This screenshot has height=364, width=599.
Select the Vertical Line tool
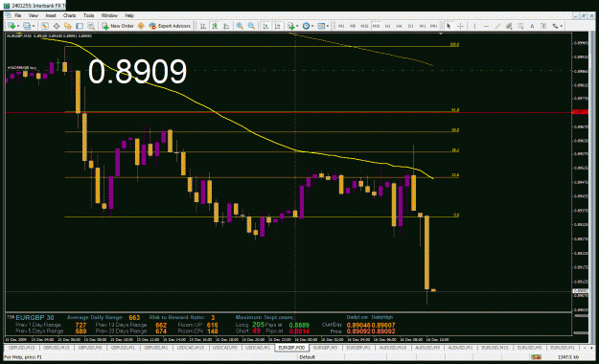click(474, 26)
